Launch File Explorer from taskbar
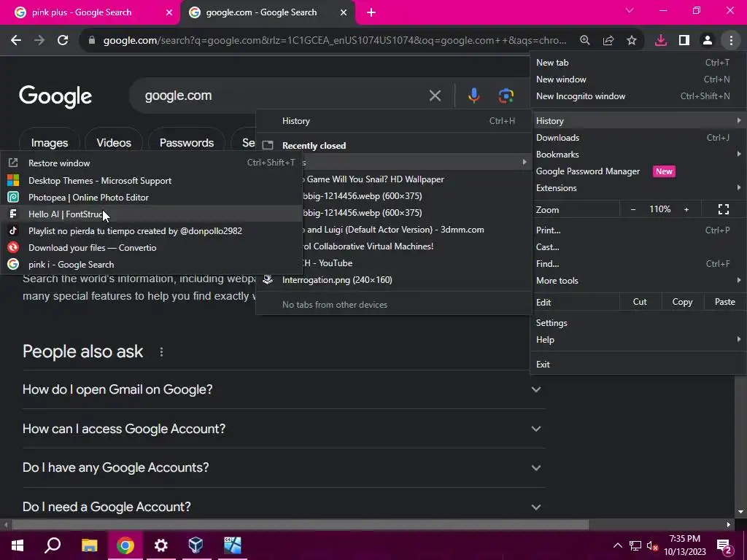The height and width of the screenshot is (560, 747). (x=89, y=545)
